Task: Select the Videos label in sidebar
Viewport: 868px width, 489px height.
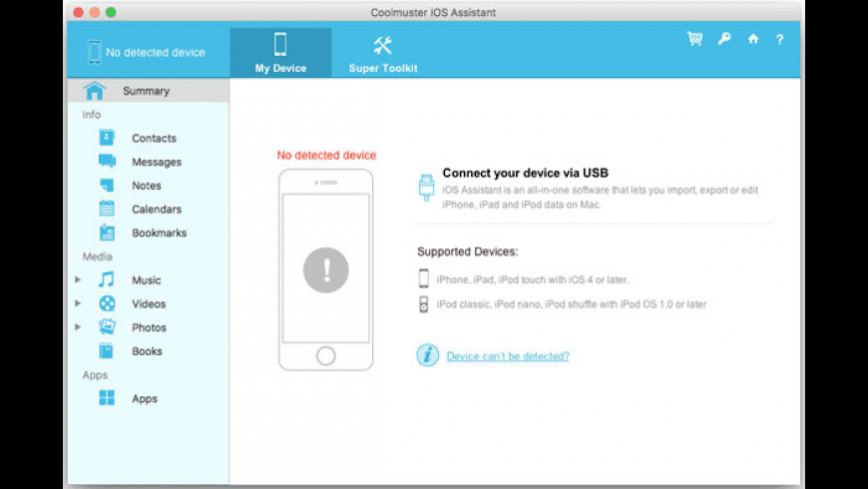Action: (149, 304)
